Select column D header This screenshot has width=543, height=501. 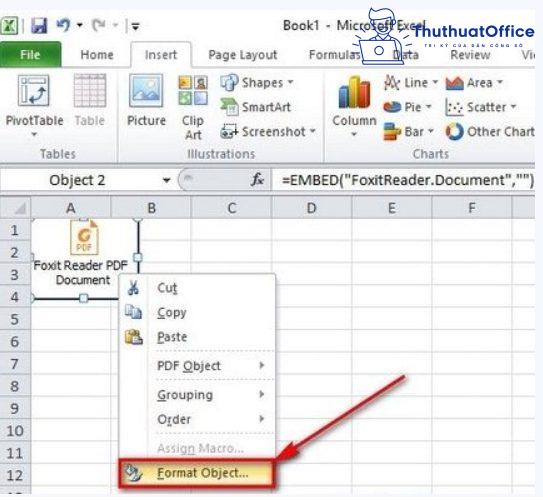click(312, 208)
